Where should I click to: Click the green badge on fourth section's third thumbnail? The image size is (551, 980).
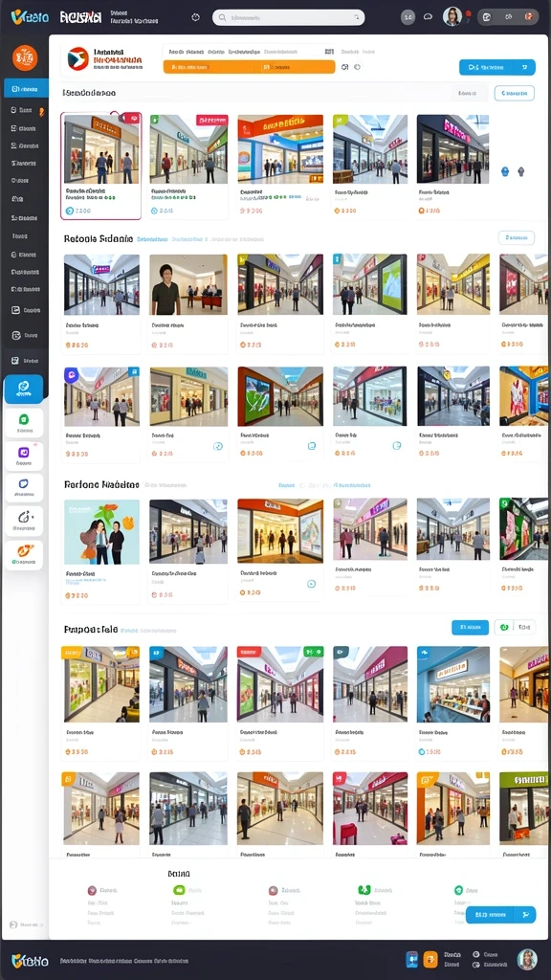coord(313,651)
